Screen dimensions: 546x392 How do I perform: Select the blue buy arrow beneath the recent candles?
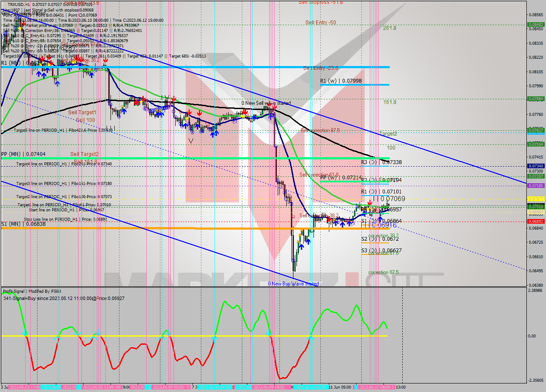[x=380, y=219]
